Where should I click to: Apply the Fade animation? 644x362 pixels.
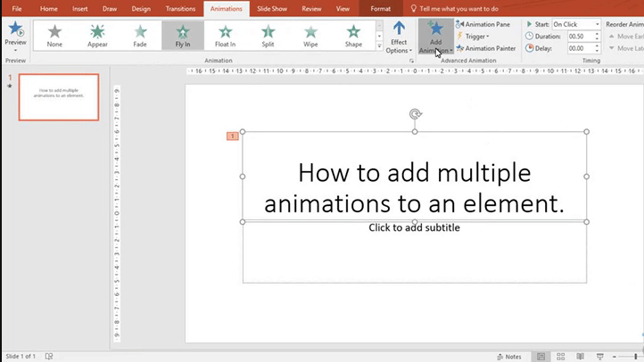pyautogui.click(x=140, y=36)
